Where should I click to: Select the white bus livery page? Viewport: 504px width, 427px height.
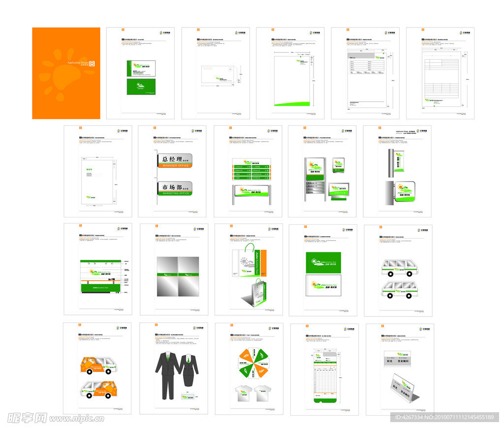[x=398, y=271]
